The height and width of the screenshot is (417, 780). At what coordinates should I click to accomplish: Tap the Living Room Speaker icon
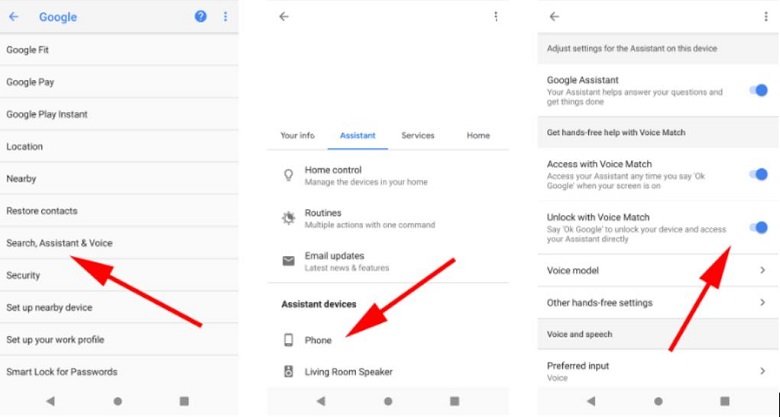coord(288,372)
